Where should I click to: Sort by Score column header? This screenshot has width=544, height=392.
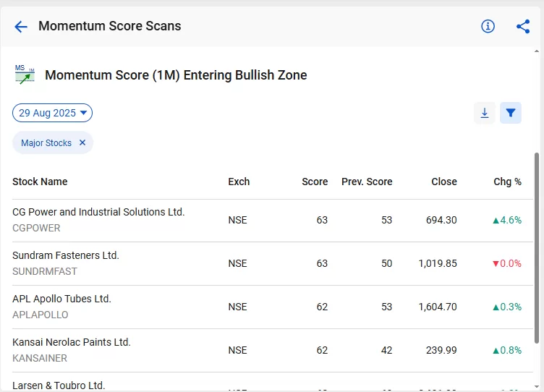click(x=315, y=182)
